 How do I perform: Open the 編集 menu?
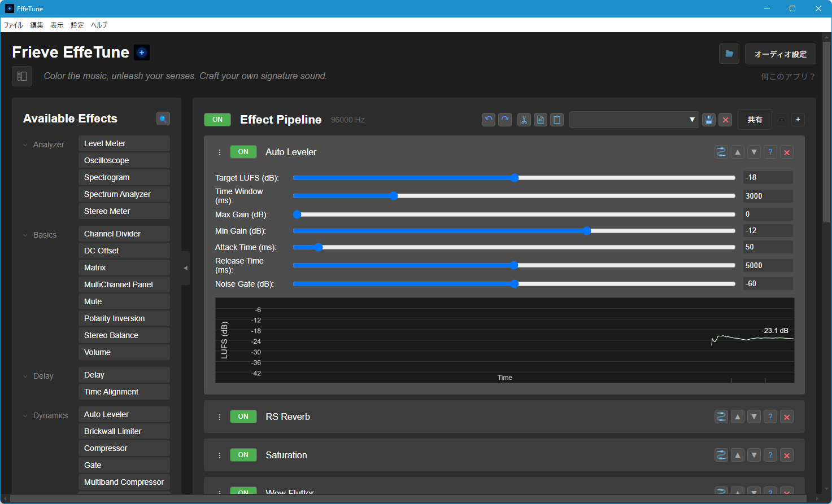click(37, 25)
